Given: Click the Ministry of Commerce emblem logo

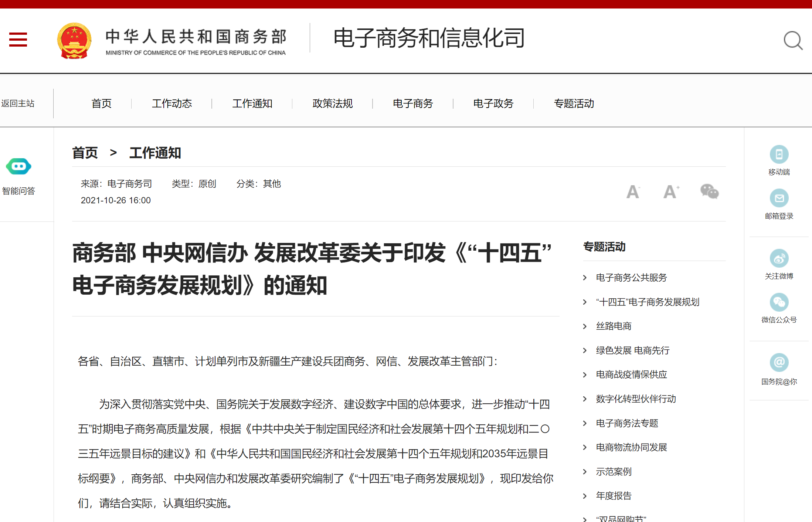Looking at the screenshot, I should click(x=74, y=41).
